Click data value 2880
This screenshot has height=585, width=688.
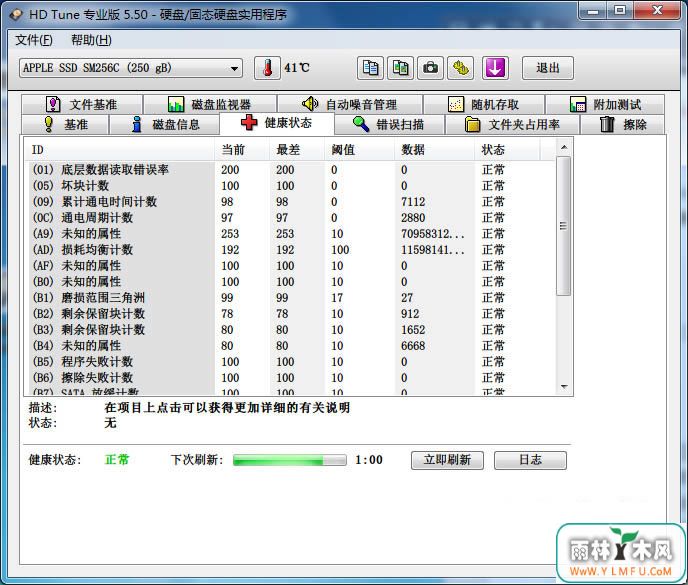pyautogui.click(x=413, y=218)
